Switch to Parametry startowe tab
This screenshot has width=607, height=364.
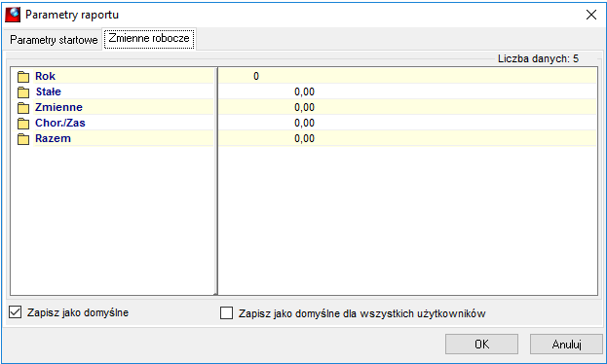tap(54, 40)
